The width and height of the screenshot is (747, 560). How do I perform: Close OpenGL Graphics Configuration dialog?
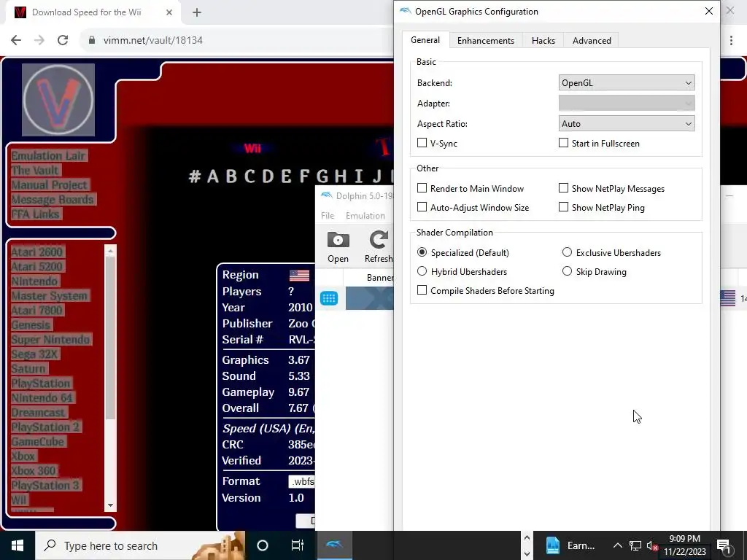[x=709, y=11]
